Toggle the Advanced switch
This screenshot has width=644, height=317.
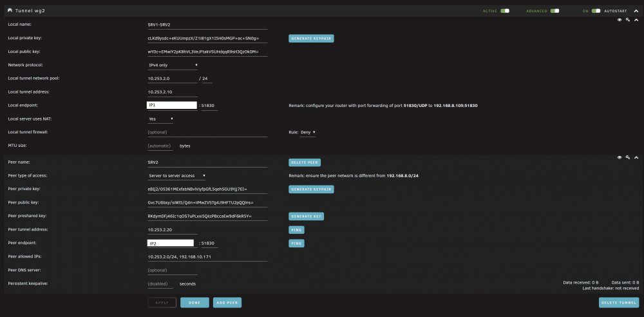pos(555,11)
